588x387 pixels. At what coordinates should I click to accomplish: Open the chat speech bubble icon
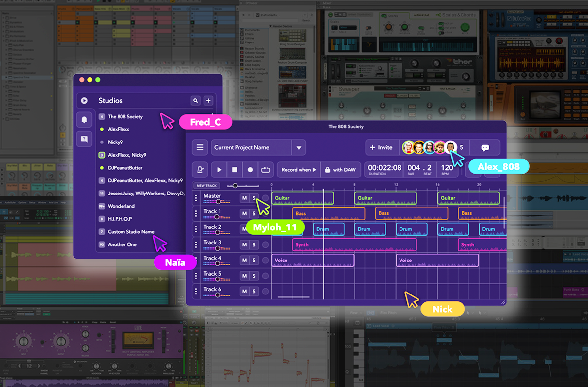pyautogui.click(x=485, y=148)
